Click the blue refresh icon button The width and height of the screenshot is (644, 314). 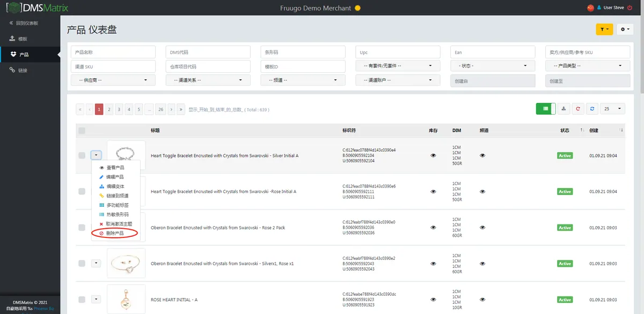pos(592,109)
